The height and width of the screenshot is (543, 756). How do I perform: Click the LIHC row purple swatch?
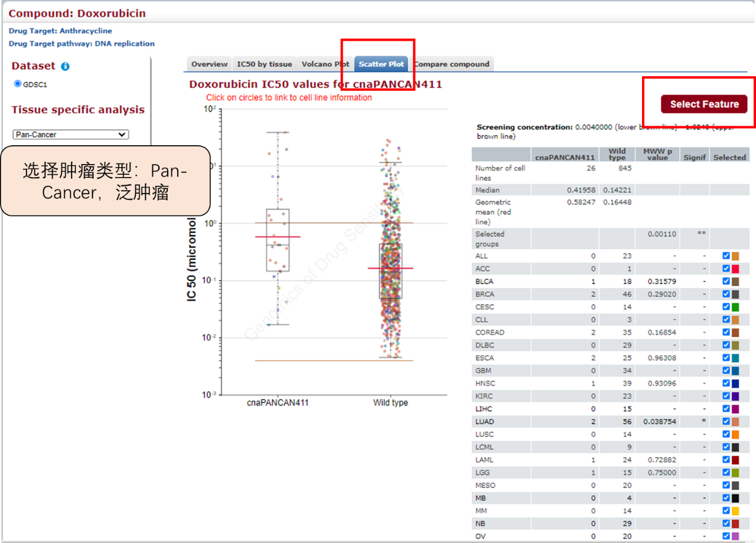pyautogui.click(x=735, y=408)
